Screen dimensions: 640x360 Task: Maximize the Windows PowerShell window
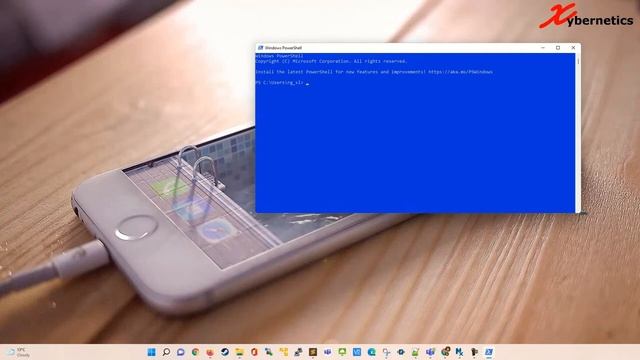pos(558,48)
